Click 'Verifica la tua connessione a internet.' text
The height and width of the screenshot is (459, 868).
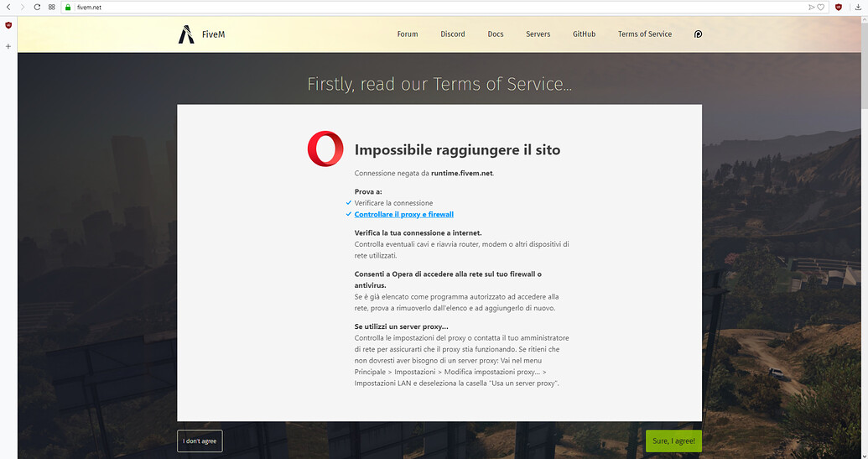418,232
